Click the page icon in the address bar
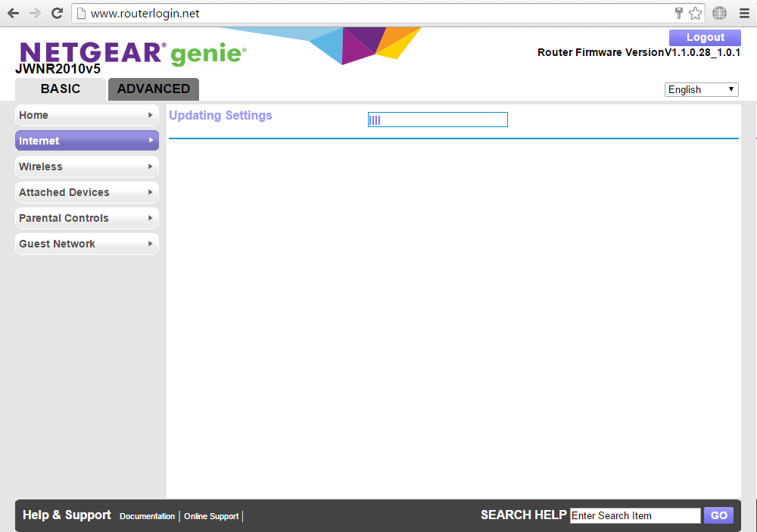 82,14
